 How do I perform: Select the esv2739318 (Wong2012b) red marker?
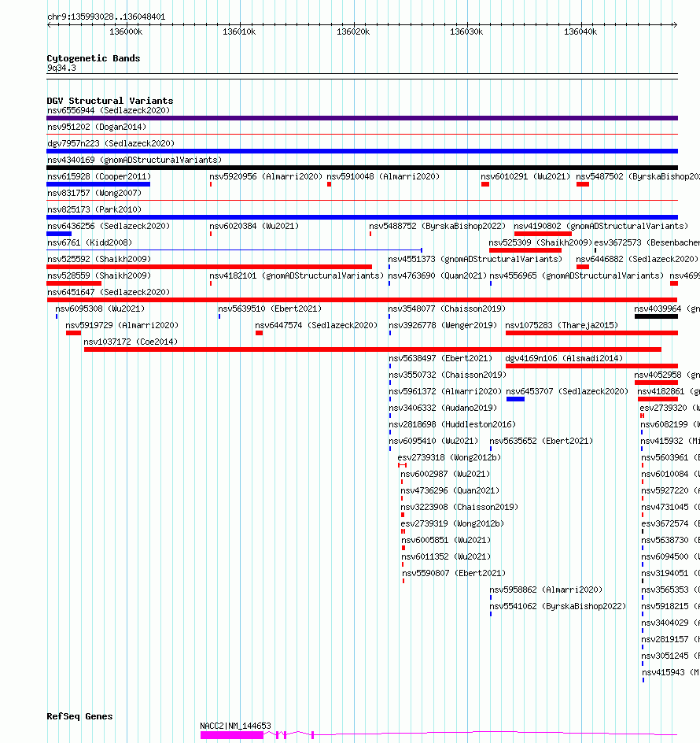click(403, 465)
